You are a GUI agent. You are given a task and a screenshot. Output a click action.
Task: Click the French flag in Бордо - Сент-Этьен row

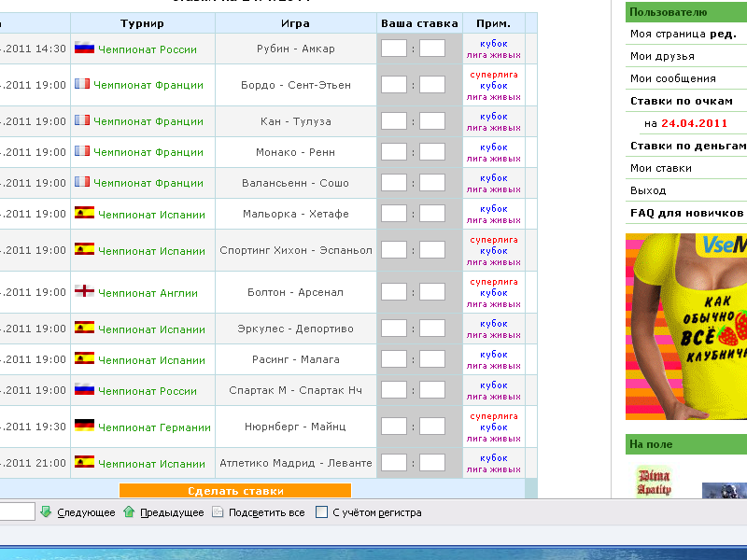coord(82,84)
